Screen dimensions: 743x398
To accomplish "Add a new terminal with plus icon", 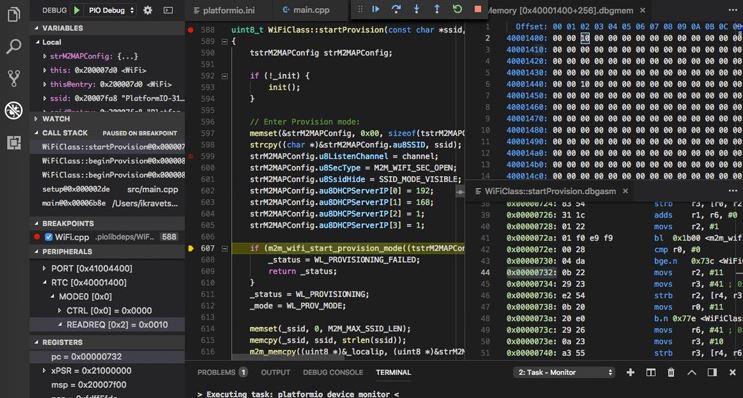I will click(630, 372).
